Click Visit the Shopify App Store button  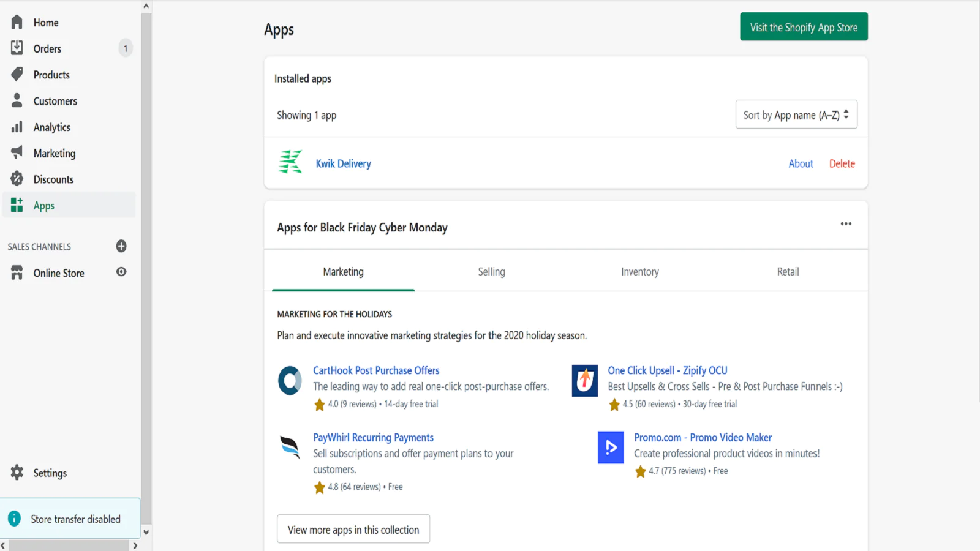pos(804,27)
